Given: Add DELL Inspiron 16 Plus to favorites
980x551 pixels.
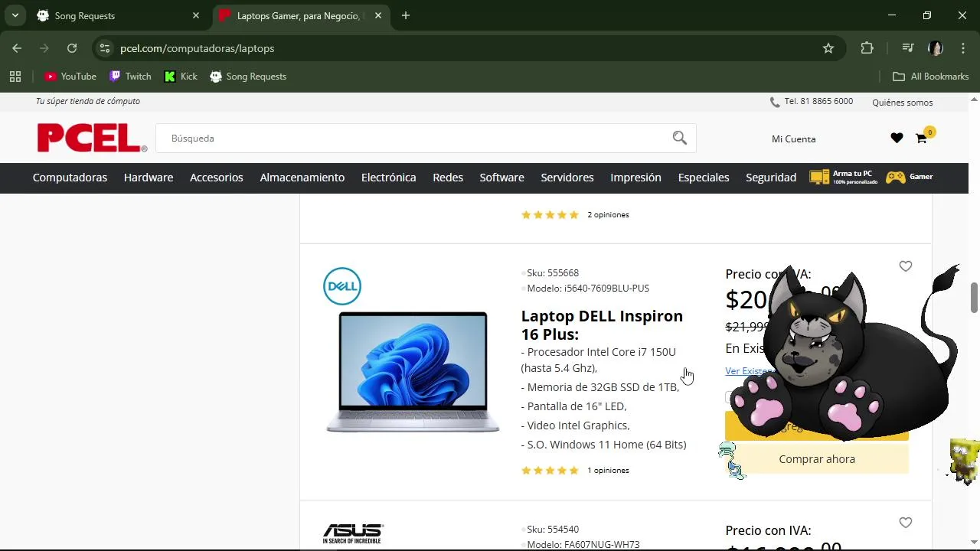Looking at the screenshot, I should tap(906, 266).
